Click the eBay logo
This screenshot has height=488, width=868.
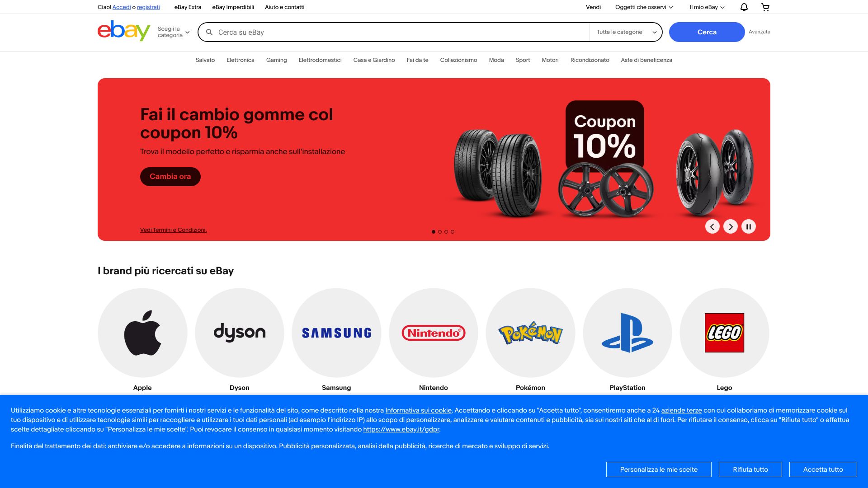pos(124,31)
